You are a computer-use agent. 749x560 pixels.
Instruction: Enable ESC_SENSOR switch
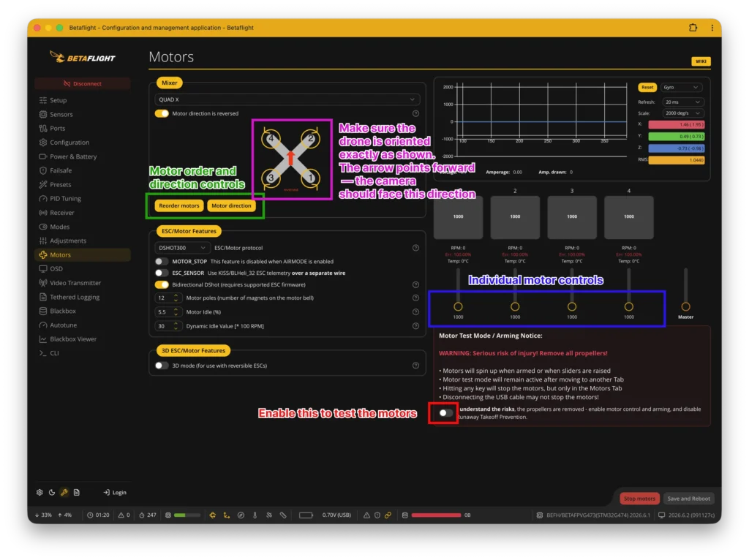162,273
